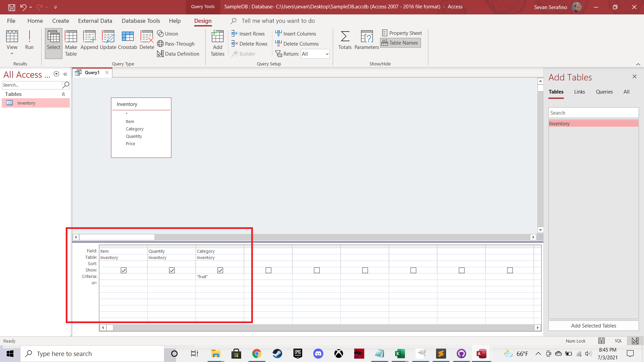Screen dimensions: 644x362
Task: Toggle the Totals row
Action: (345, 40)
